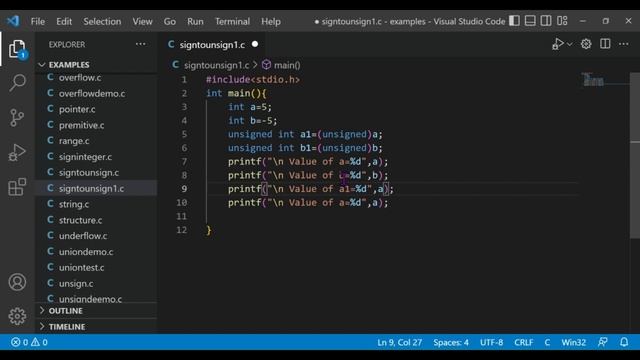Screen dimensions: 640x360
Task: Open uniondemo.c file
Action: 86,252
